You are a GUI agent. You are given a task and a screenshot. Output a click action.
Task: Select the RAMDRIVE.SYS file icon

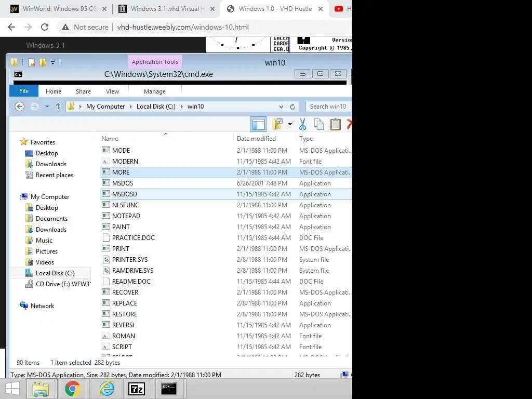pyautogui.click(x=106, y=270)
